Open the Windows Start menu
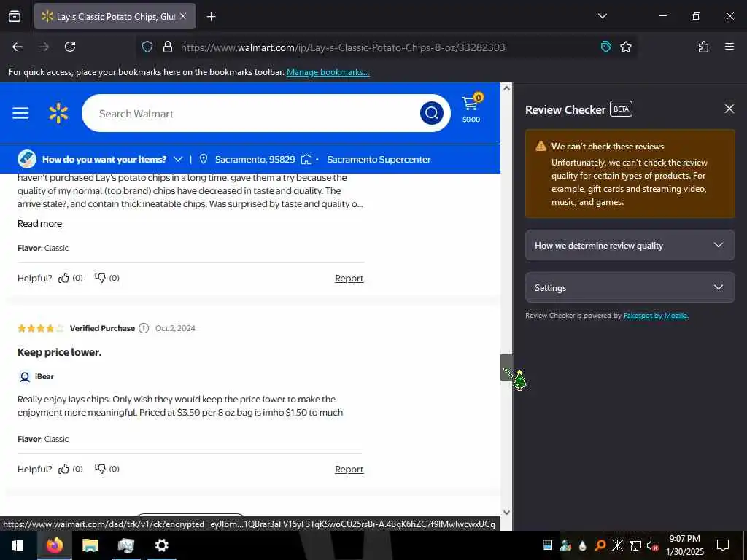This screenshot has height=560, width=747. point(18,545)
